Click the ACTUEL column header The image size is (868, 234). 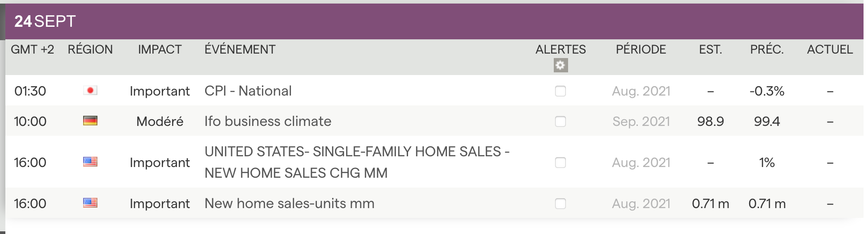[830, 50]
